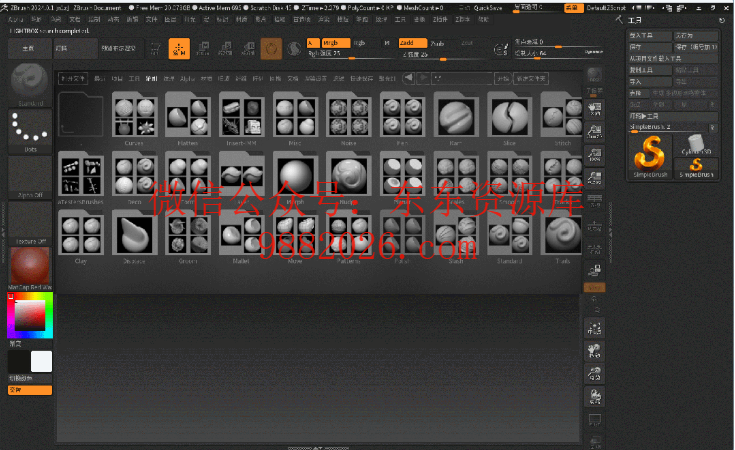Open the Noise brush folder

pos(348,117)
